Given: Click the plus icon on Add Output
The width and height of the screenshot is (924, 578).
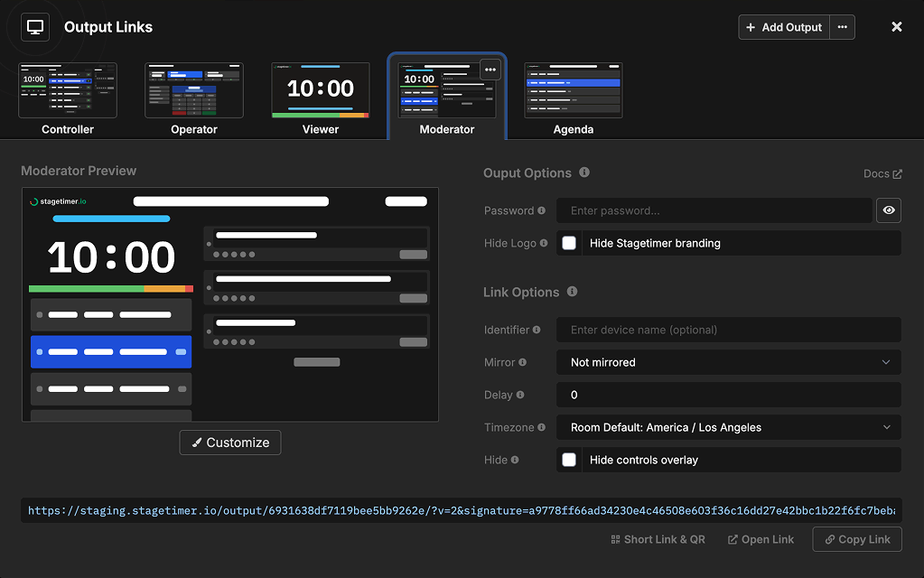Looking at the screenshot, I should pyautogui.click(x=751, y=26).
